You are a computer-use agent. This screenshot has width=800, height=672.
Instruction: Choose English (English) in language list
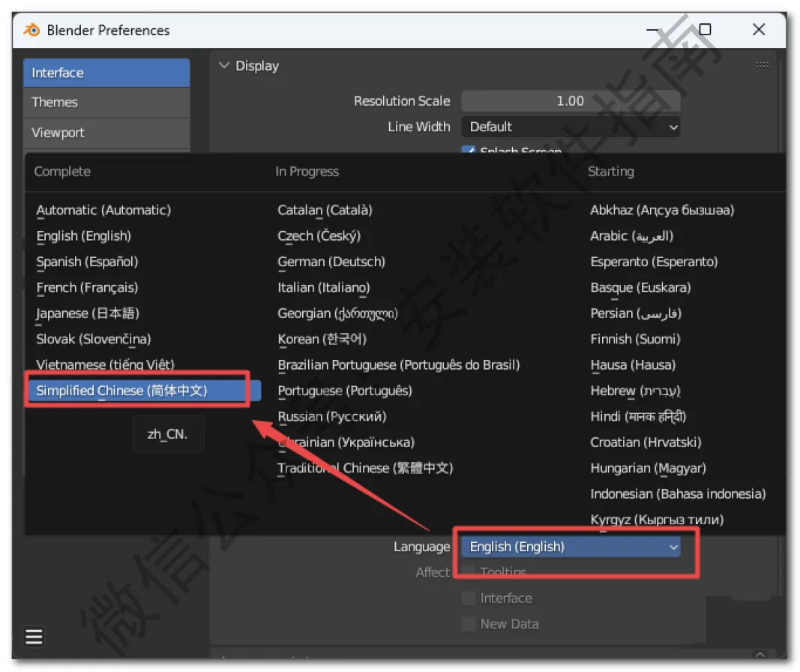84,235
